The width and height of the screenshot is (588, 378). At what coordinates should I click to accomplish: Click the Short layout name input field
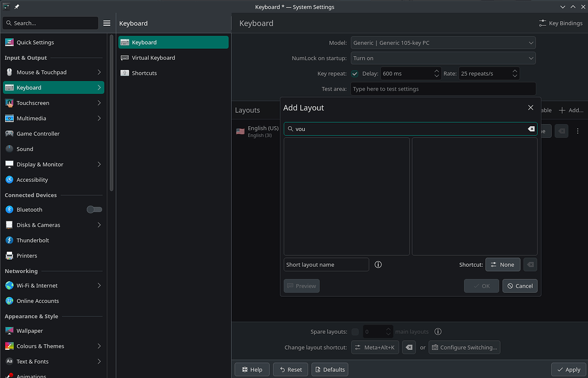pyautogui.click(x=326, y=264)
